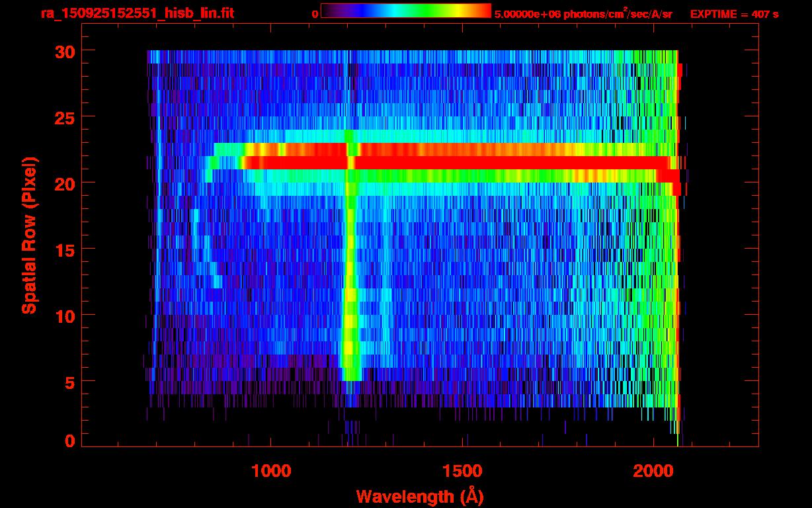This screenshot has width=812, height=508.
Task: Click the Spatial Row (Pixel) axis title
Action: click(28, 235)
